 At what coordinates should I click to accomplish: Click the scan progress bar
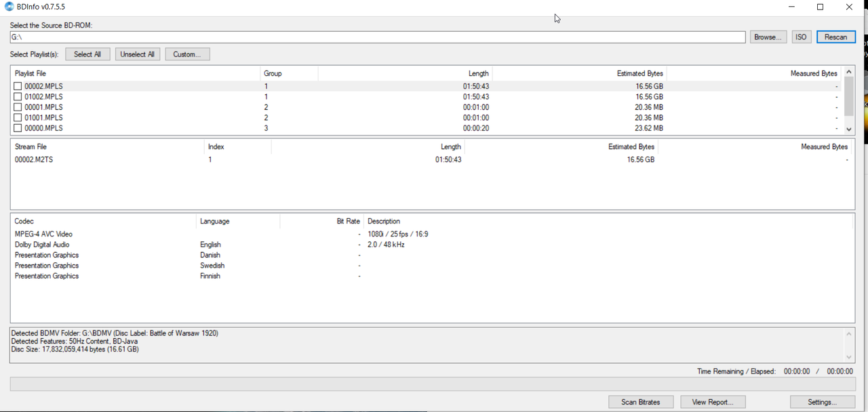pos(433,384)
